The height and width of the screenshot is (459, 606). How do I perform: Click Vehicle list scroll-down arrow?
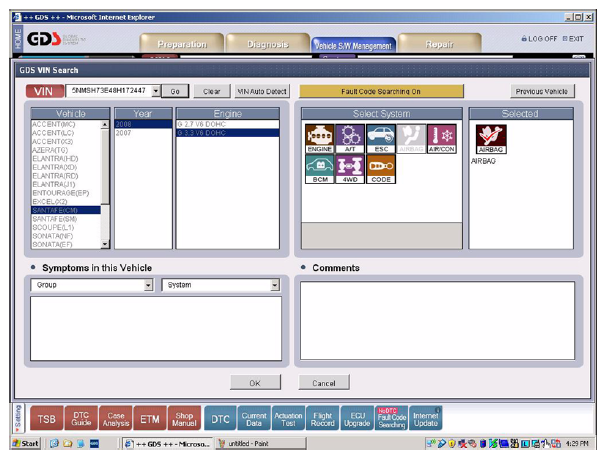tap(105, 244)
